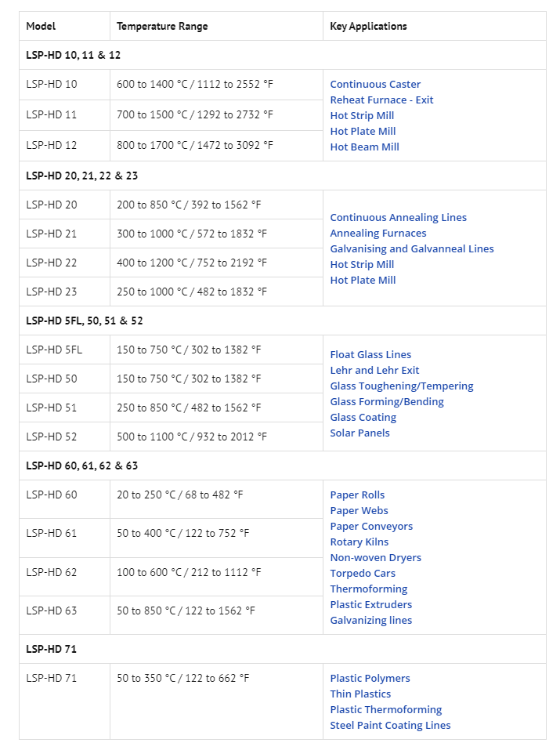Click the Solar Panels link
Viewport: 560px width, 750px height.
359,433
